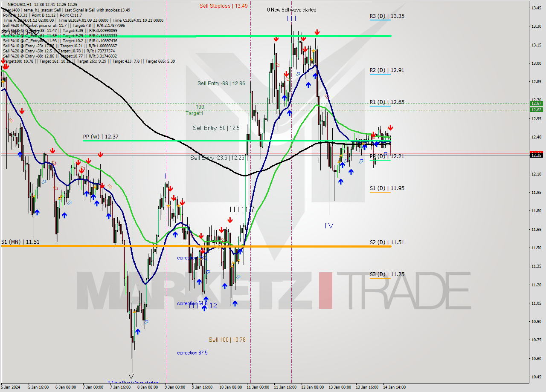Select the 10.75 price axis value

point(536,340)
